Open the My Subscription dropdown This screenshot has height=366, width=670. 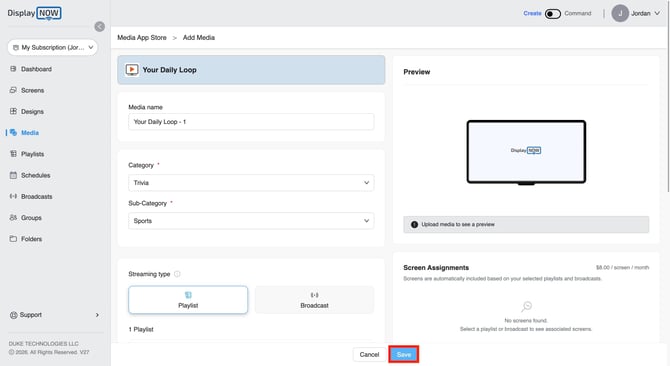(x=53, y=47)
